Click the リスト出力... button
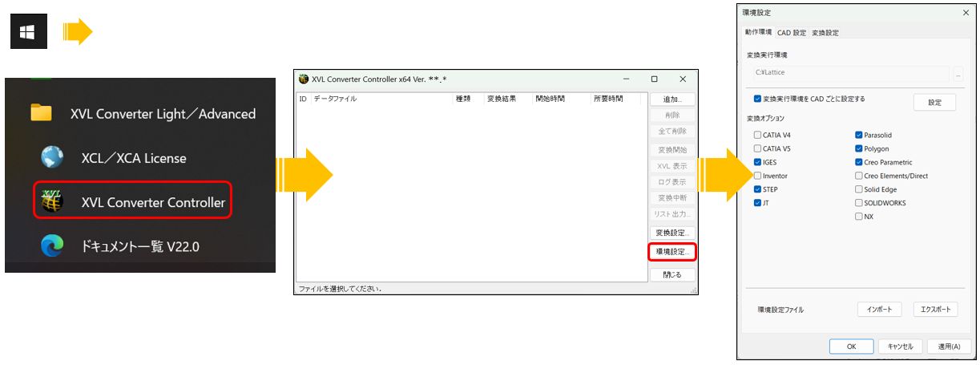The width and height of the screenshot is (980, 365). pos(672,213)
